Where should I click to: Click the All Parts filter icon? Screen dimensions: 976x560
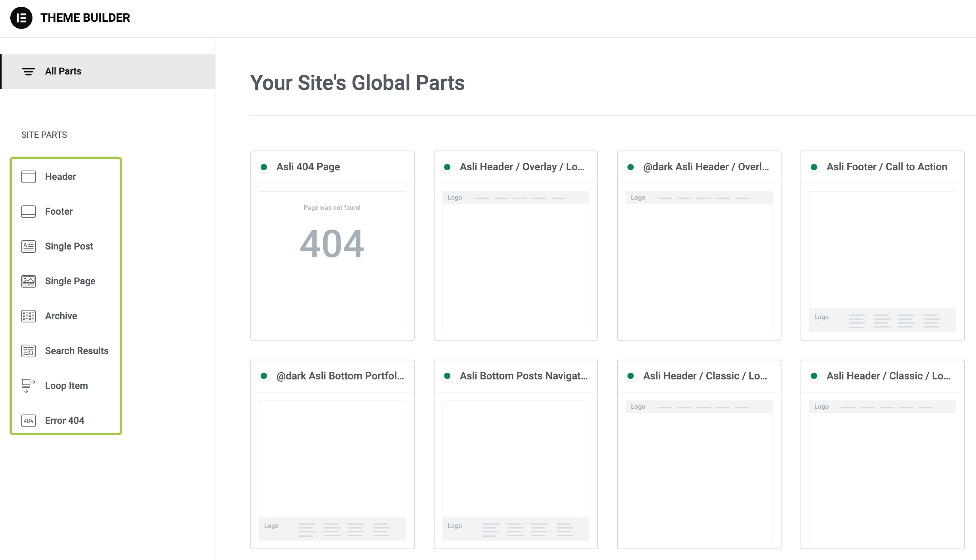pyautogui.click(x=28, y=71)
